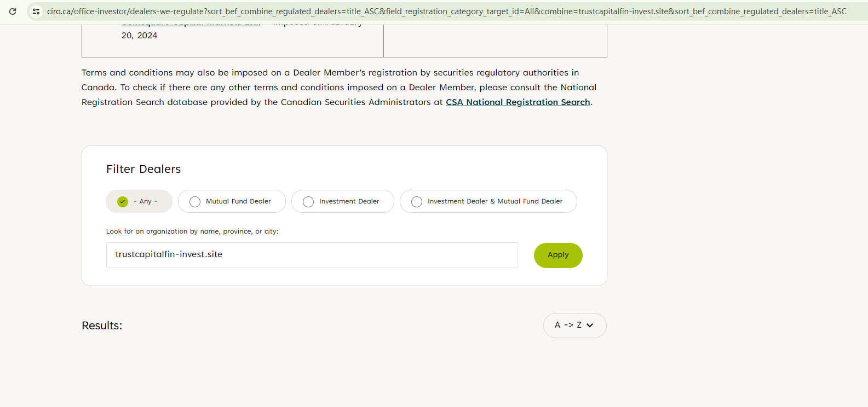Click the '20, 2024' date text
This screenshot has width=868, height=407.
pos(139,36)
